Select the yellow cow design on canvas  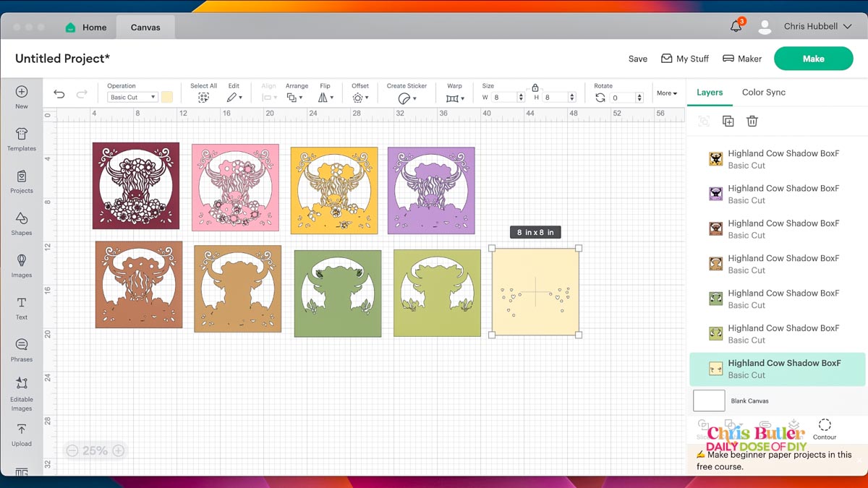(x=334, y=190)
